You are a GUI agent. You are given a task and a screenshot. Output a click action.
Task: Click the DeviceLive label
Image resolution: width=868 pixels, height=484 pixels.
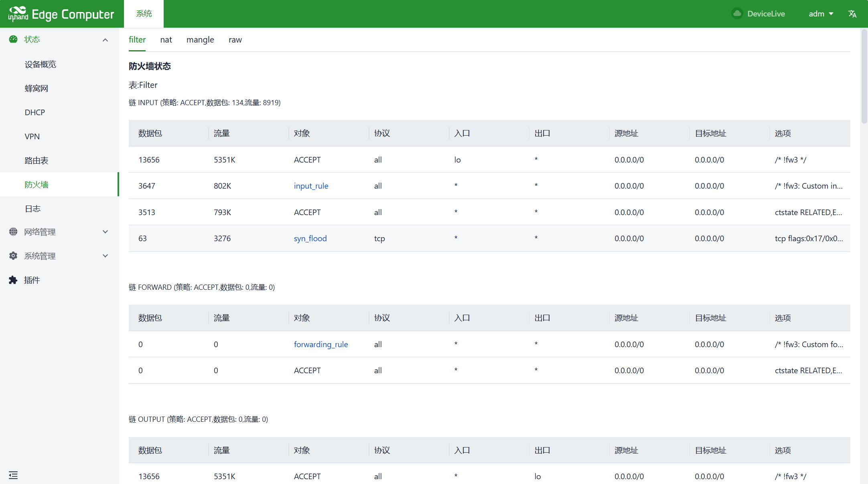766,14
